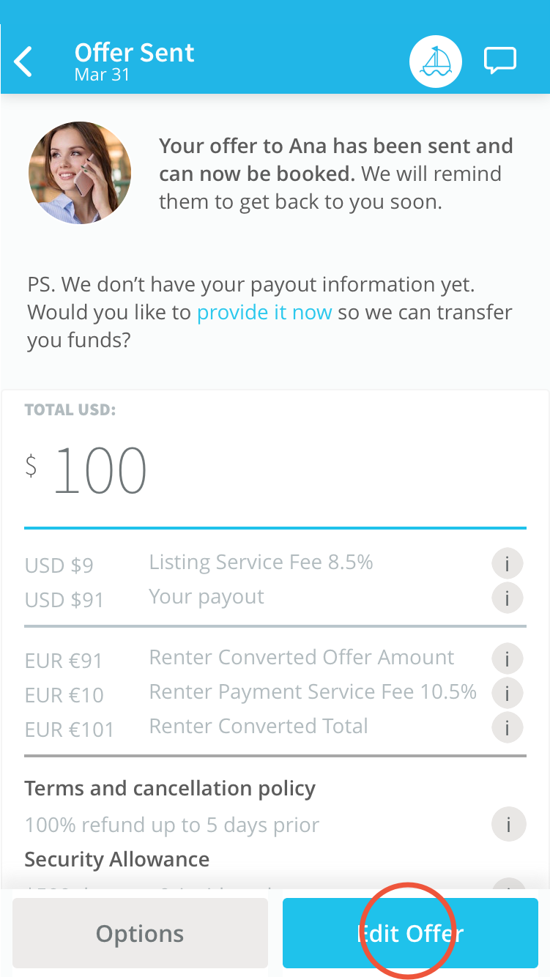Tap the Listing Service Fee 8.5% row
Viewport: 550px width, 980px height.
coord(275,564)
